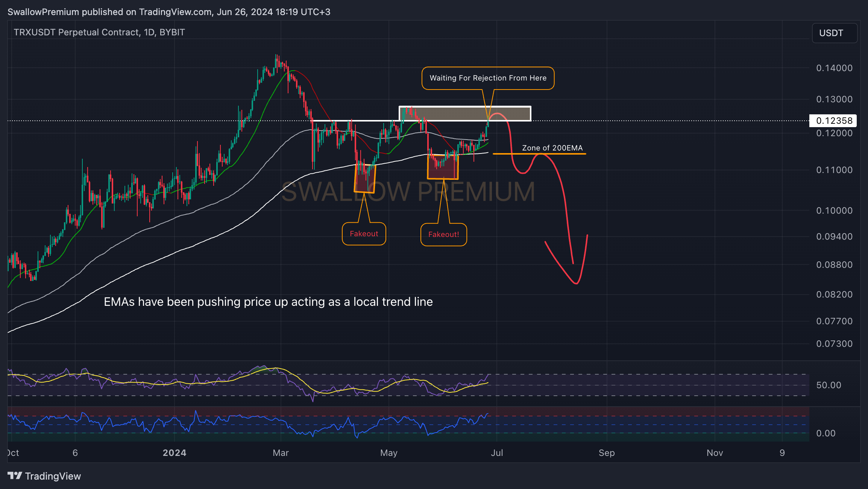Viewport: 868px width, 489px height.
Task: Click the 2024 date axis label
Action: click(175, 453)
